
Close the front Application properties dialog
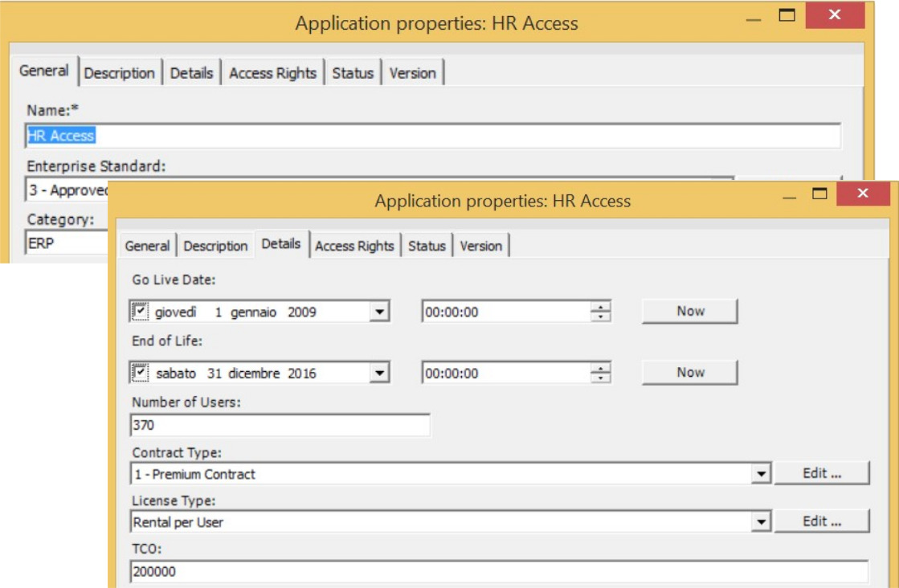863,194
